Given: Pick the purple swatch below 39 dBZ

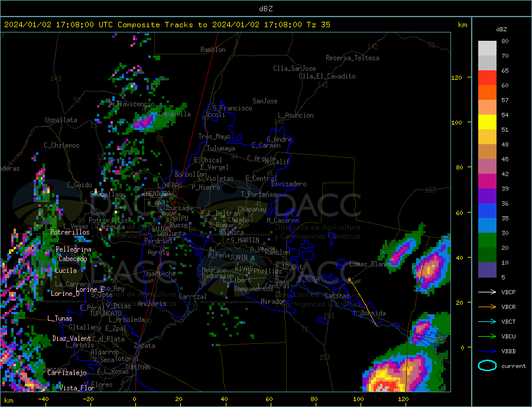Looking at the screenshot, I should point(487,196).
